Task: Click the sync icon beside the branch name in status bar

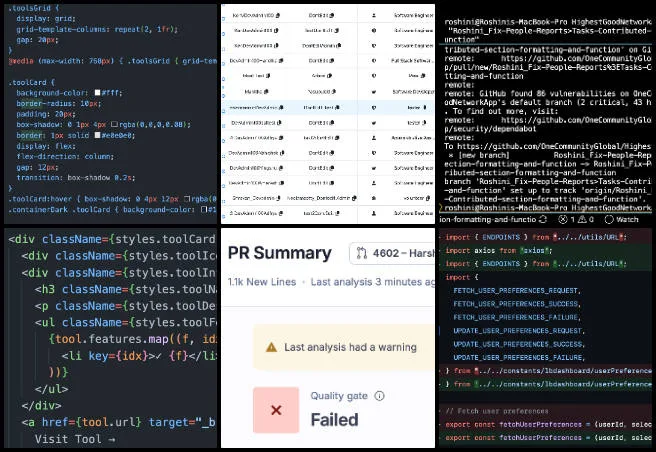Action: point(543,219)
